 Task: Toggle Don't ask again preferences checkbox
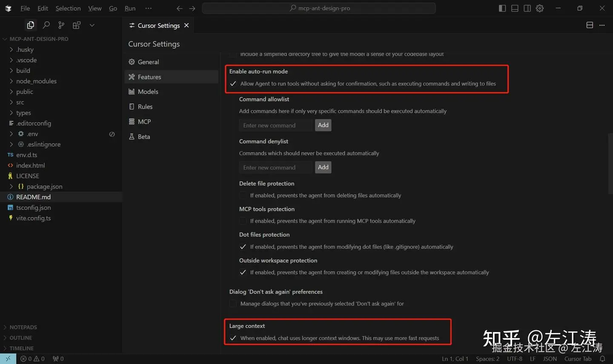233,304
